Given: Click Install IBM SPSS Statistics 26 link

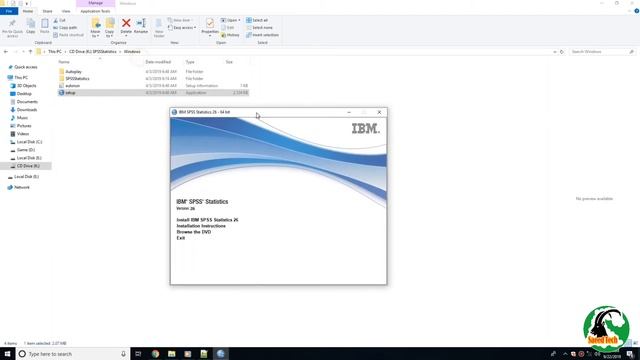Looking at the screenshot, I should pyautogui.click(x=207, y=220).
